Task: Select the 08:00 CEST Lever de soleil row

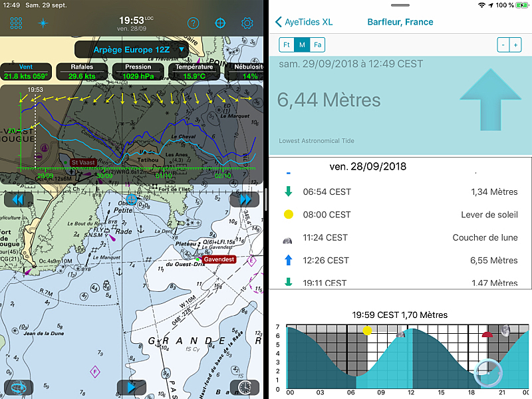Action: coord(400,214)
